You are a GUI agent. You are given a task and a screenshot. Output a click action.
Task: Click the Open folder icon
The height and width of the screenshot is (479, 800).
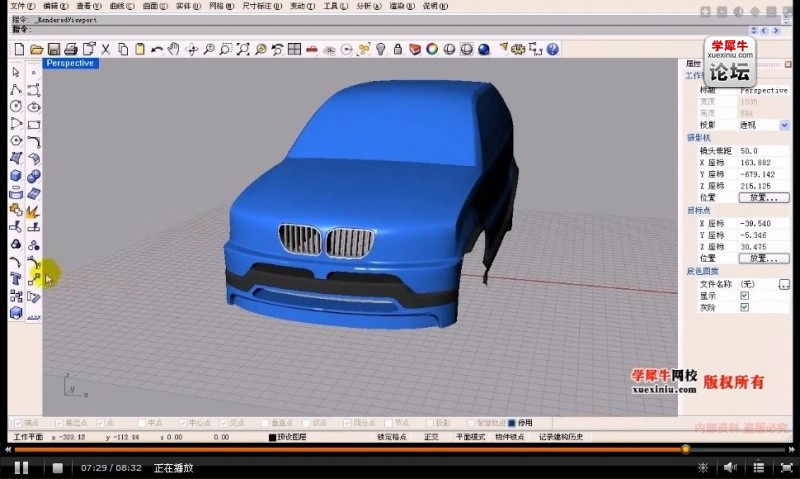click(36, 49)
